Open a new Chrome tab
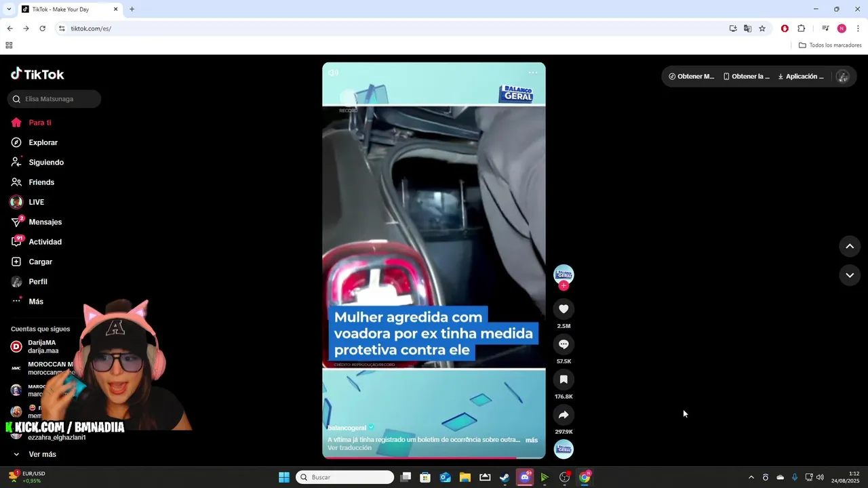 tap(132, 9)
